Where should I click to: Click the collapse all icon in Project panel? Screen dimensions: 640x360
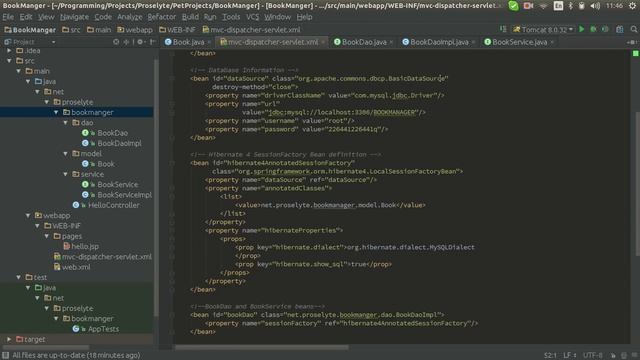(127, 42)
